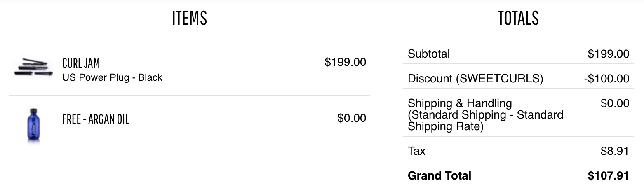The height and width of the screenshot is (196, 644).
Task: Select the ITEMS heading
Action: [x=190, y=18]
